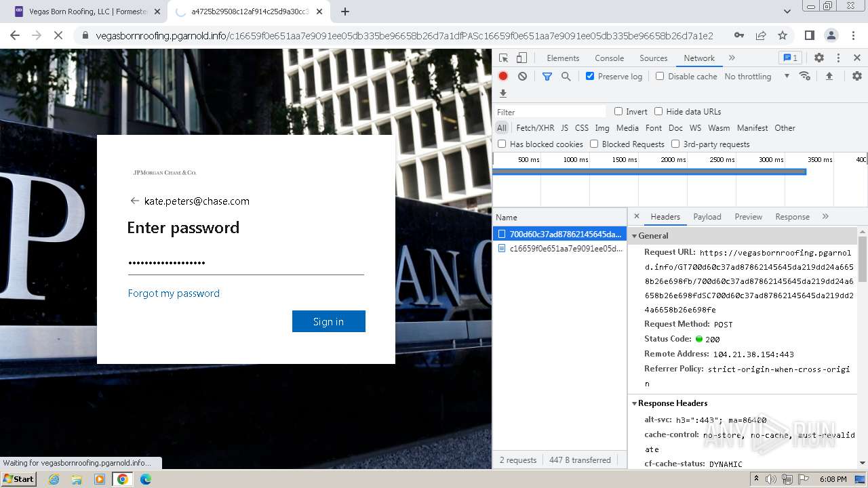868x488 pixels.
Task: Go back in browser history
Action: [15, 35]
